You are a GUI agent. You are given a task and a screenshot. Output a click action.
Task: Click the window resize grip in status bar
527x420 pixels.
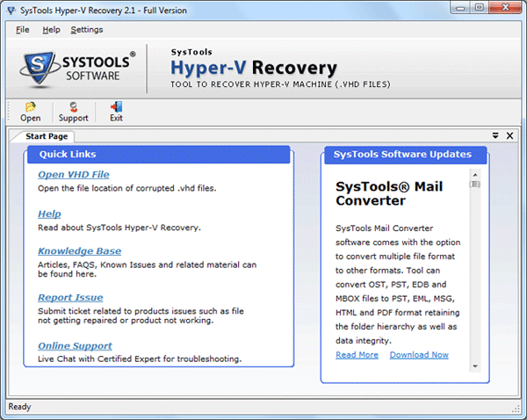[519, 412]
